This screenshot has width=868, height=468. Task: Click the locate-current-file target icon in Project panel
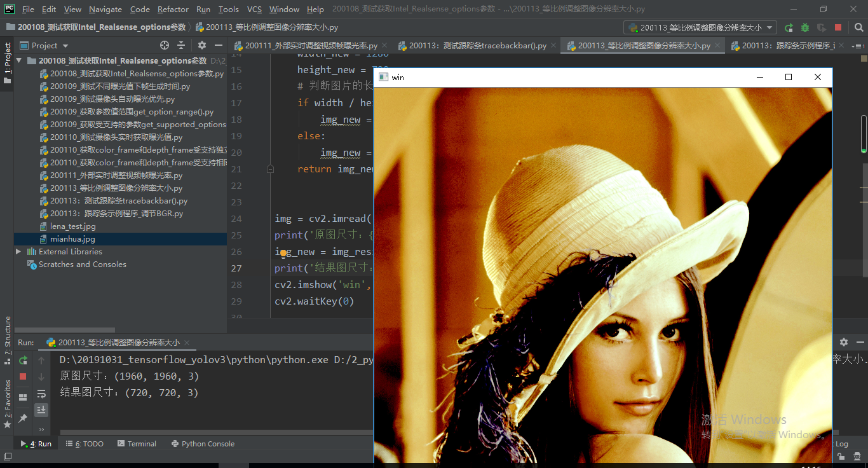click(x=165, y=45)
